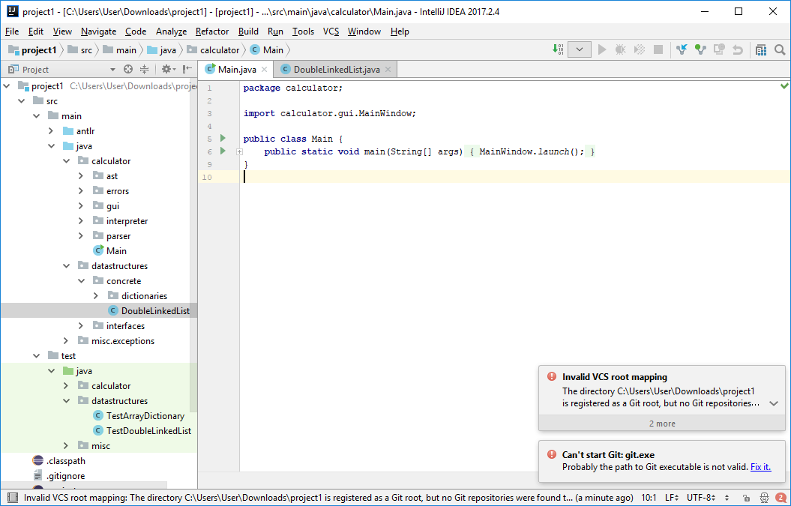Open the Project view selector dropdown

(x=112, y=69)
